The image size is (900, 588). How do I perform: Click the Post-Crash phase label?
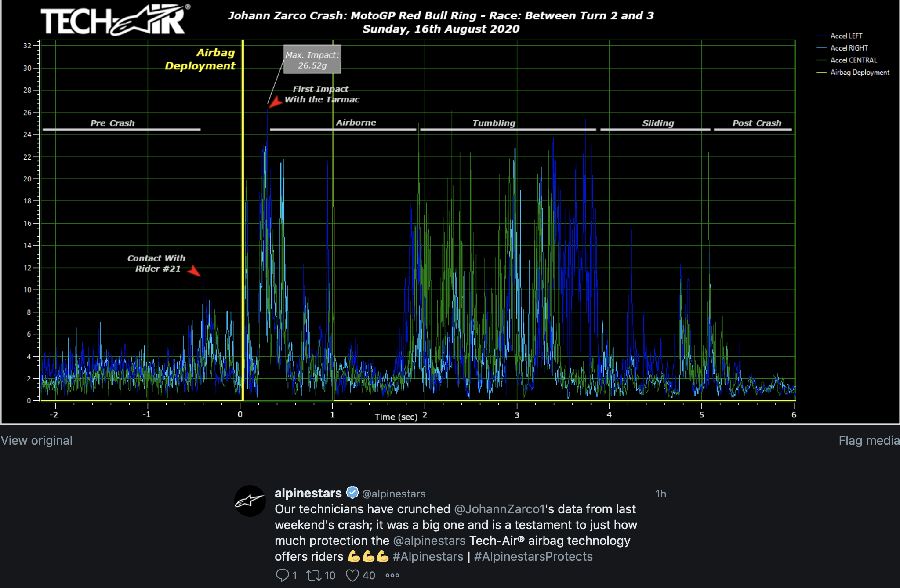[x=757, y=123]
